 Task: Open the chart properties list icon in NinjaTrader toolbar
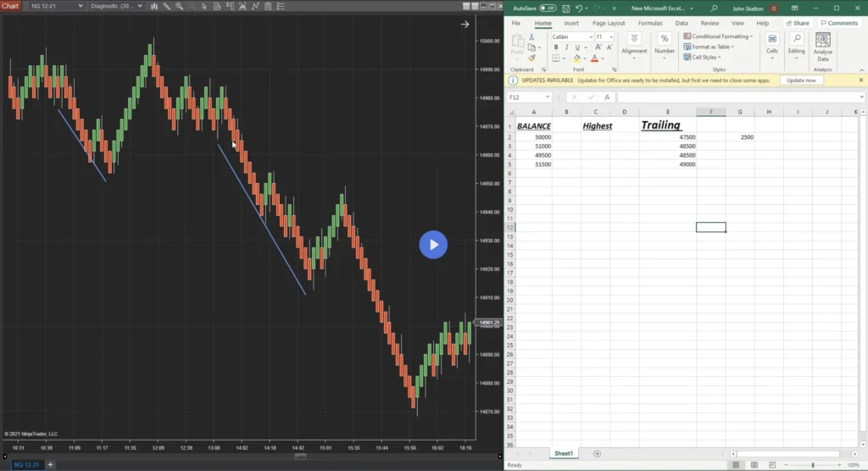pos(281,6)
